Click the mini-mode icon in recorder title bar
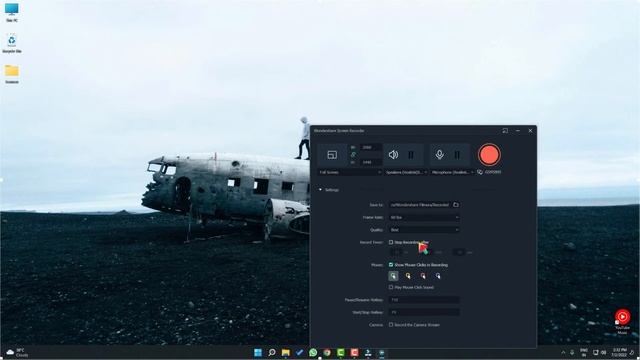The width and height of the screenshot is (640, 360). click(505, 131)
